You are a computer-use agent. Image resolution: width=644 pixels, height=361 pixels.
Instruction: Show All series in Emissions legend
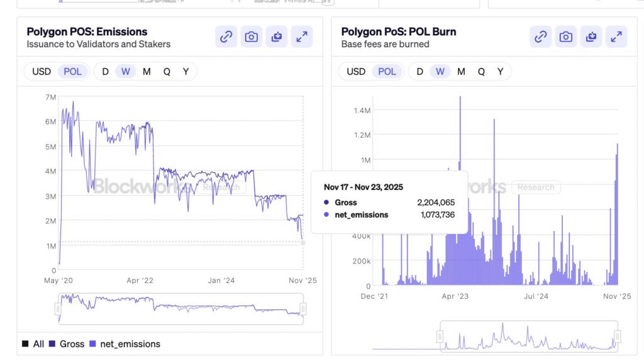tap(33, 344)
